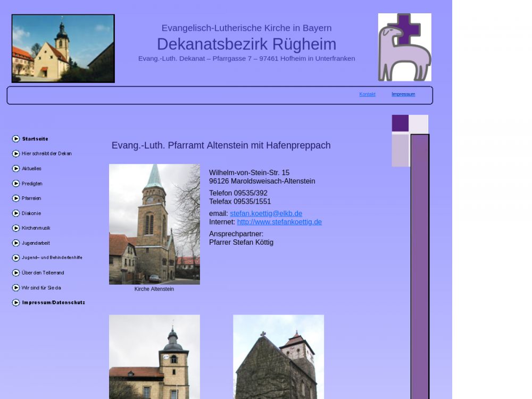Click the arrow icon next to Aktuelles
Screen dimensions: 532x399
(x=16, y=169)
